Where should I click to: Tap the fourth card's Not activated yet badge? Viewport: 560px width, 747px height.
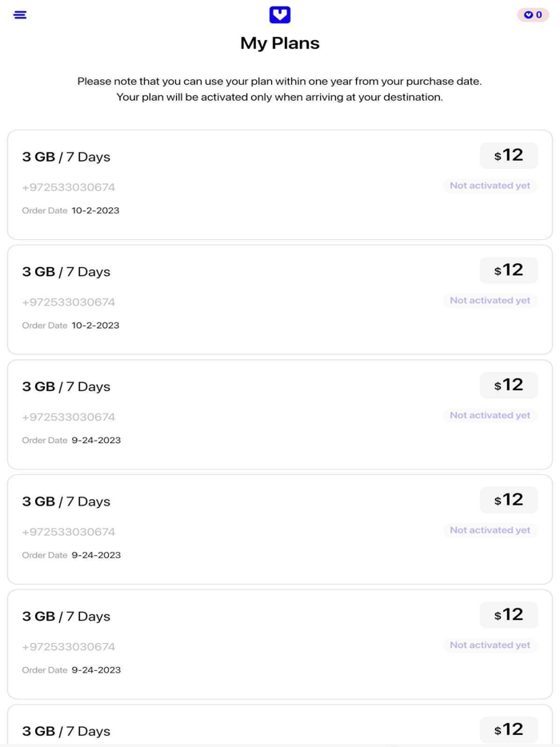coord(490,530)
